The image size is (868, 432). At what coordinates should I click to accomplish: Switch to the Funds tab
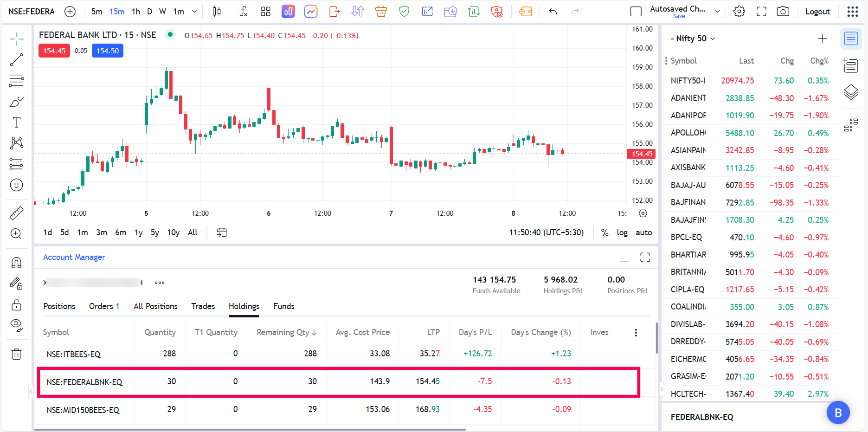tap(284, 306)
